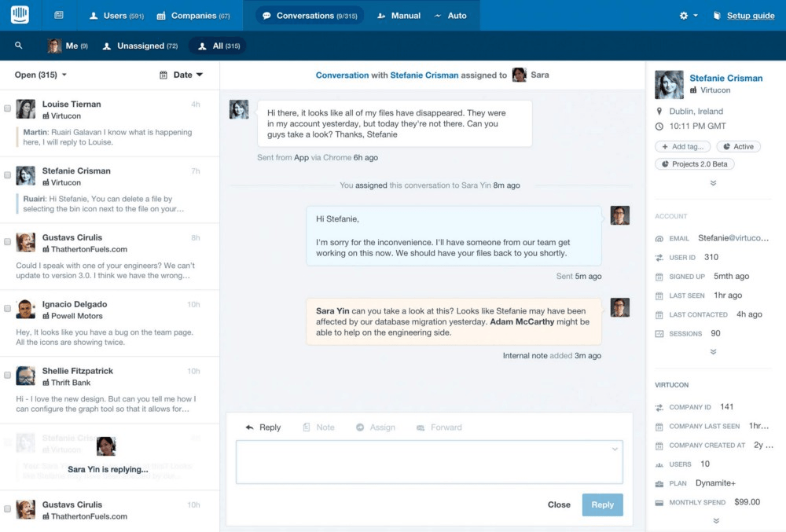Open Shellie Fitzpatrick Thrift Bank conversation
Image resolution: width=786 pixels, height=532 pixels.
[x=110, y=390]
